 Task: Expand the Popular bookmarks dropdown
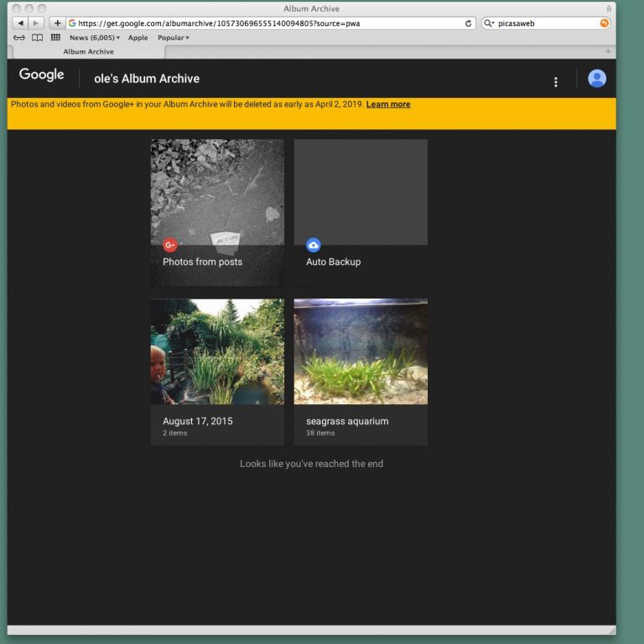coord(173,38)
